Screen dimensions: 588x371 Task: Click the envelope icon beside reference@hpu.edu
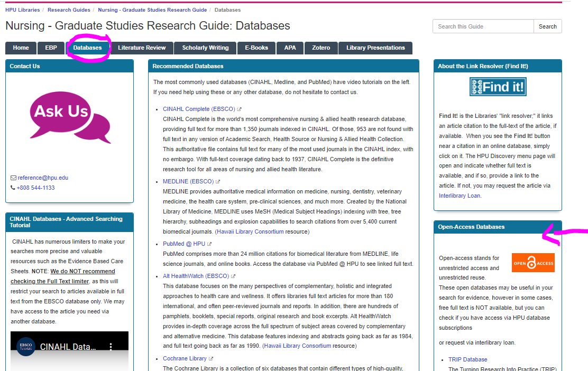pos(14,178)
